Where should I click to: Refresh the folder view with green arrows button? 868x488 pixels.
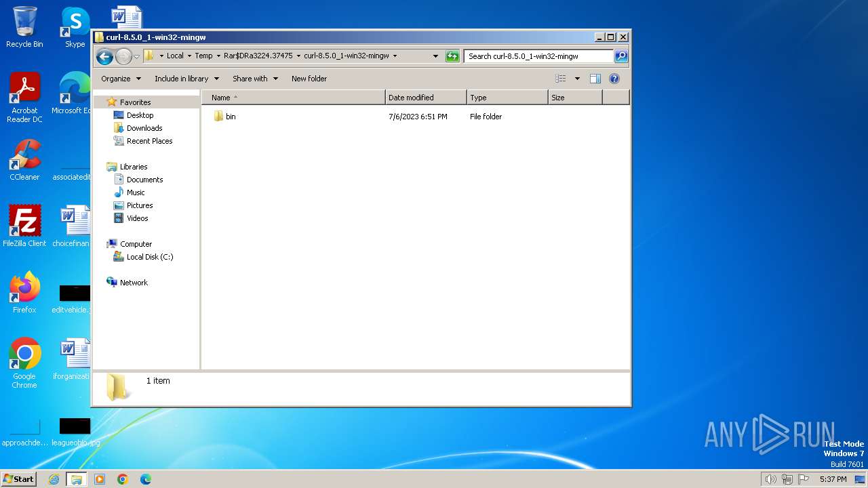point(452,56)
